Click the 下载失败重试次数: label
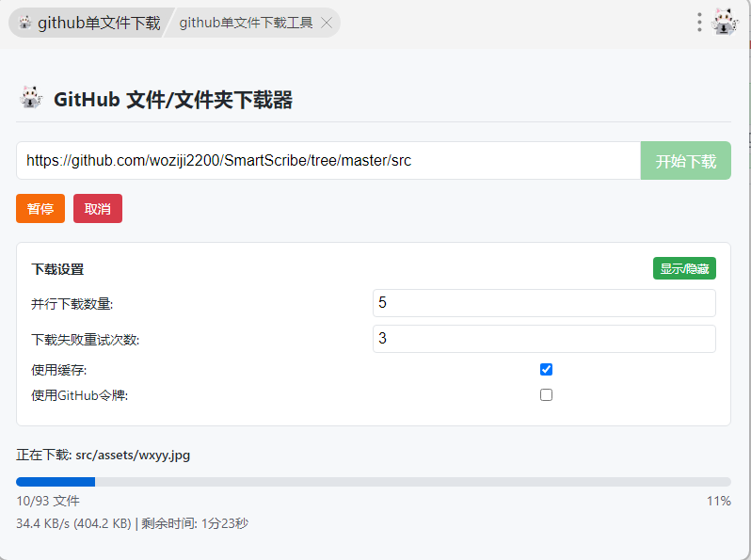The width and height of the screenshot is (751, 560). coord(86,340)
